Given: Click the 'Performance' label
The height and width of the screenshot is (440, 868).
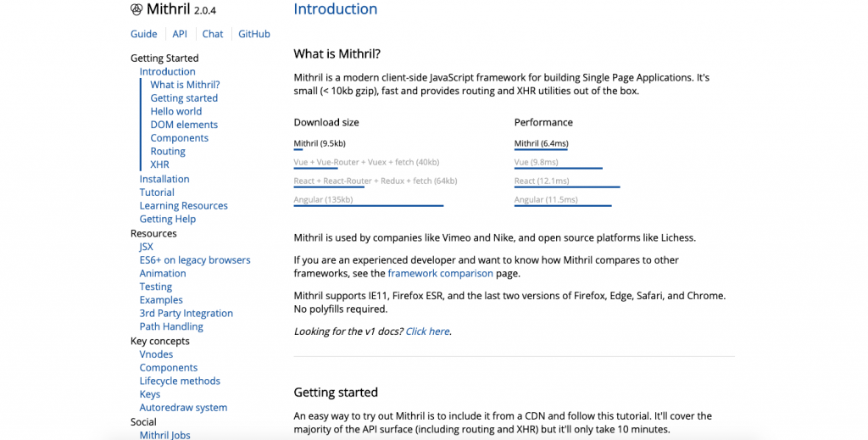Looking at the screenshot, I should tap(543, 122).
